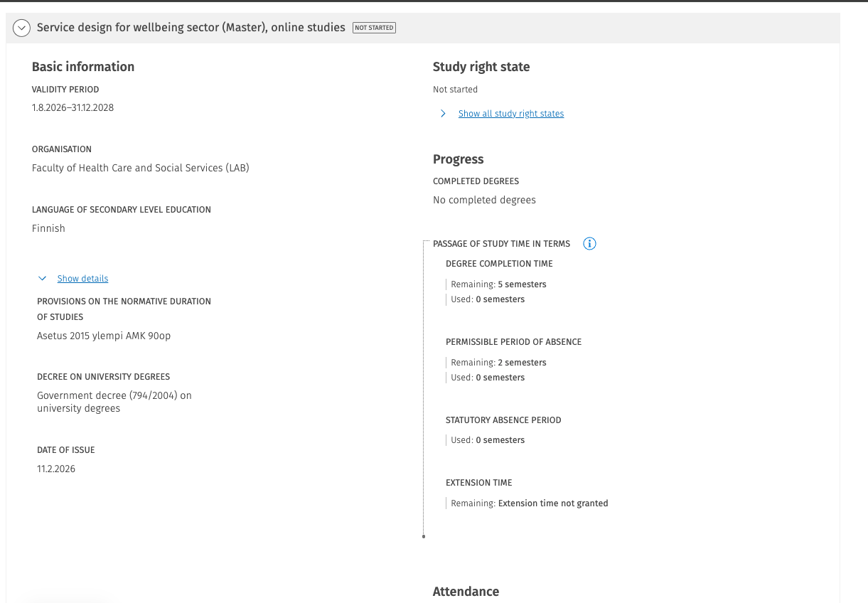This screenshot has width=868, height=603.
Task: Click Remaining 5 semesters value
Action: click(x=522, y=284)
